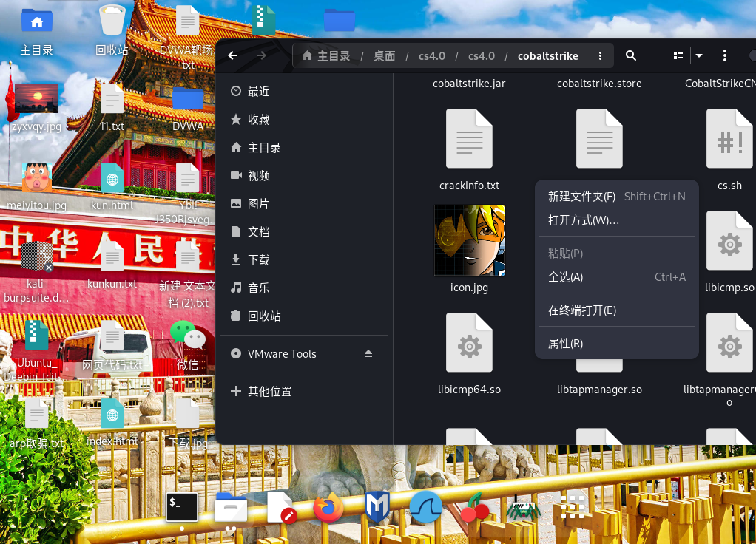Screen dimensions: 756x544
Task: Navigate to 桌面 in the path bar
Action: 384,56
